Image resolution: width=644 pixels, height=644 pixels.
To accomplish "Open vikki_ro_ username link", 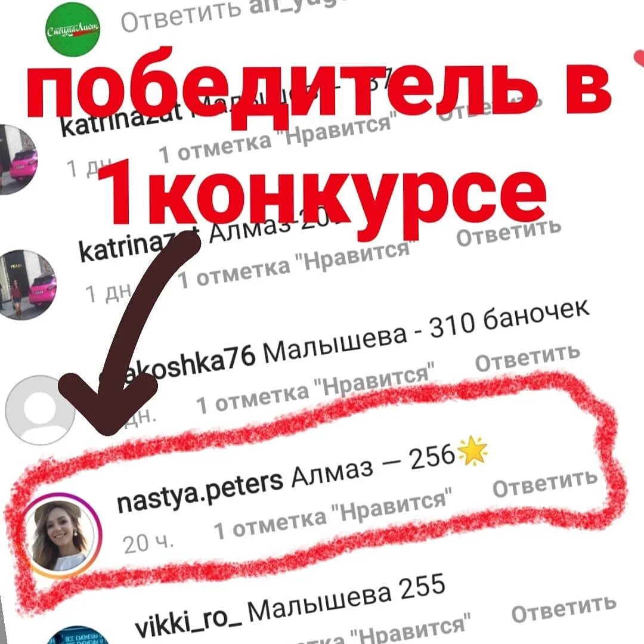I will (x=188, y=620).
